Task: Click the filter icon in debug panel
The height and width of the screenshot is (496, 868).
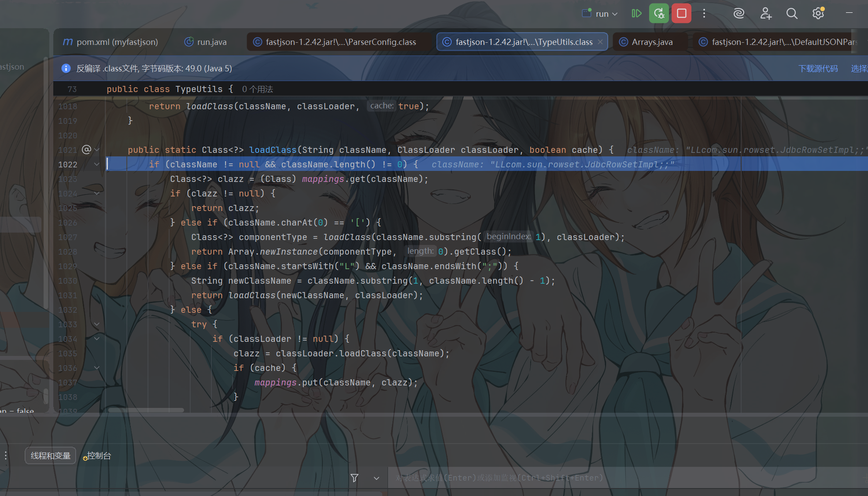Action: click(355, 478)
